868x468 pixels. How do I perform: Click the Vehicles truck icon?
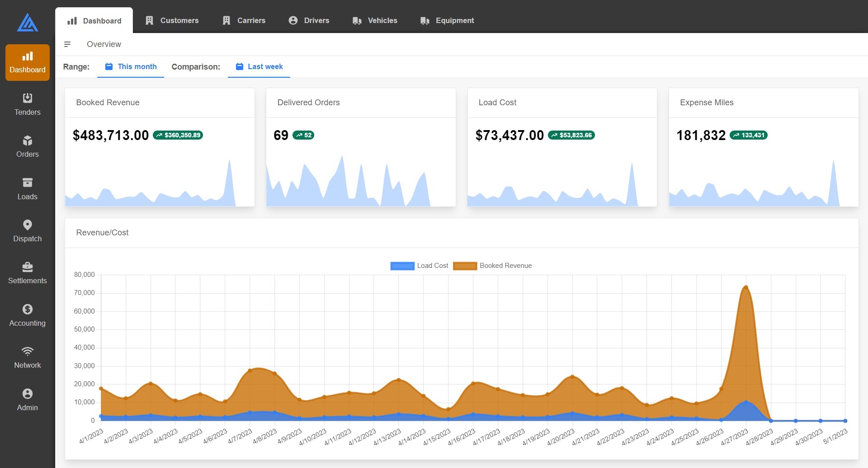(357, 21)
